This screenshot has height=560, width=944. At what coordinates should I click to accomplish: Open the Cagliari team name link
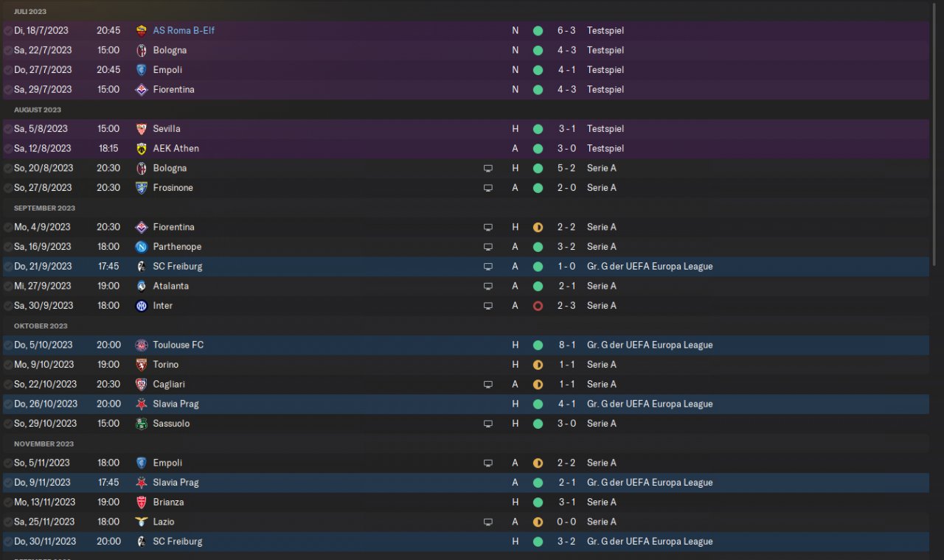click(x=169, y=385)
